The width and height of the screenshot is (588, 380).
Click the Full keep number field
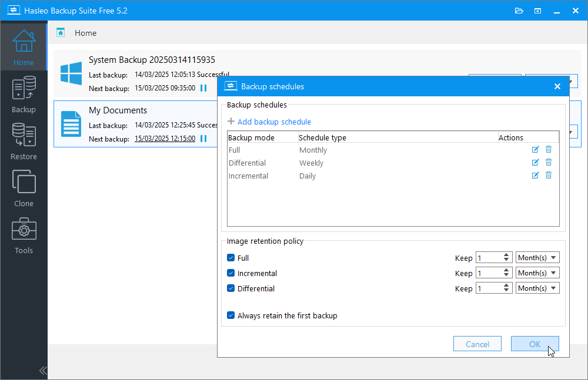(x=489, y=257)
